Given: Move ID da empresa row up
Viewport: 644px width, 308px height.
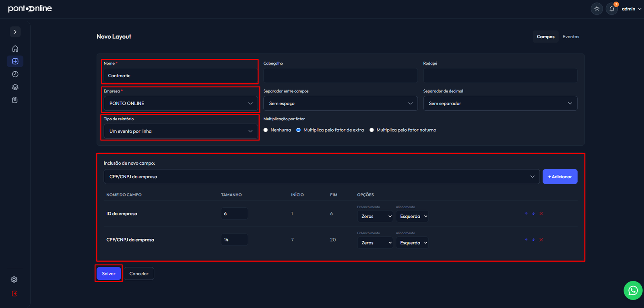Looking at the screenshot, I should pos(526,214).
